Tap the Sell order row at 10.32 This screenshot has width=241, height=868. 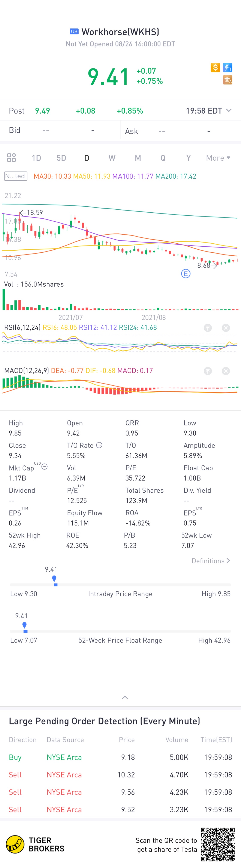point(120,775)
